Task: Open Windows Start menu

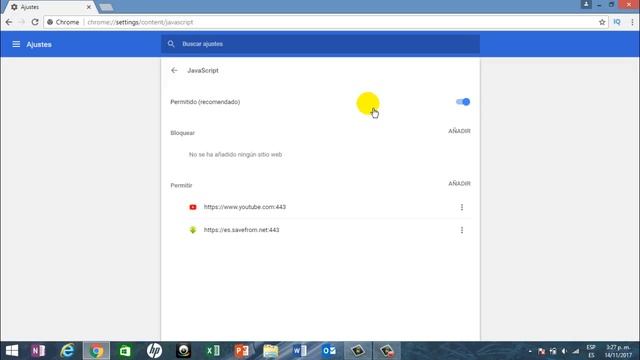Action: (12, 351)
